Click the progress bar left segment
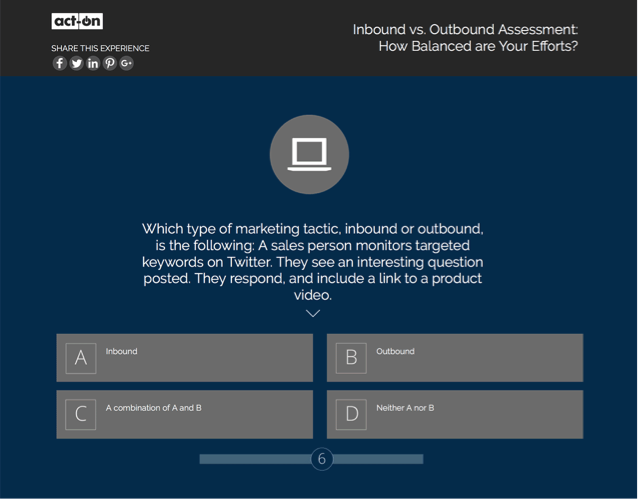638x499 pixels. pyautogui.click(x=254, y=459)
